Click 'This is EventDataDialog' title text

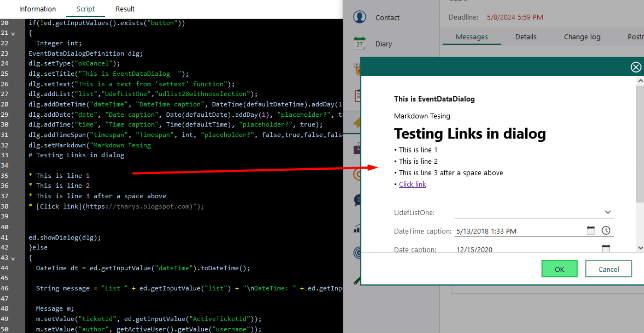point(434,99)
